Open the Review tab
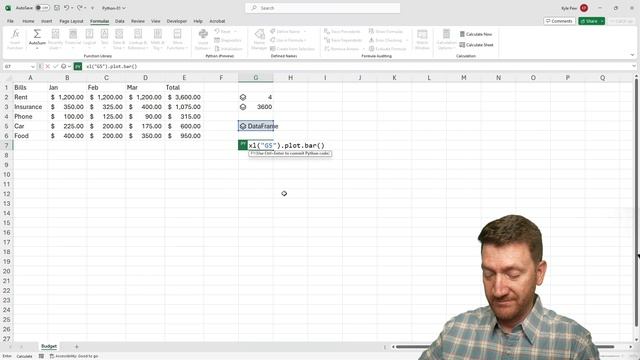Screen dimensions: 640x360 point(138,21)
